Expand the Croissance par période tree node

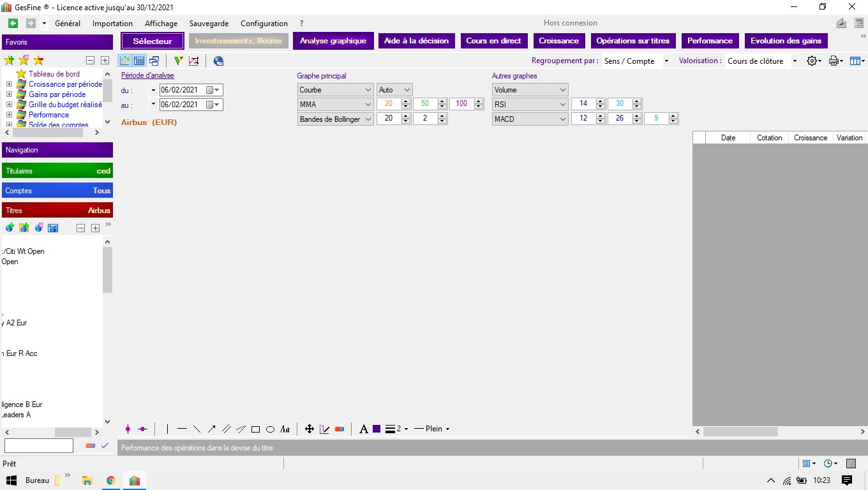9,84
